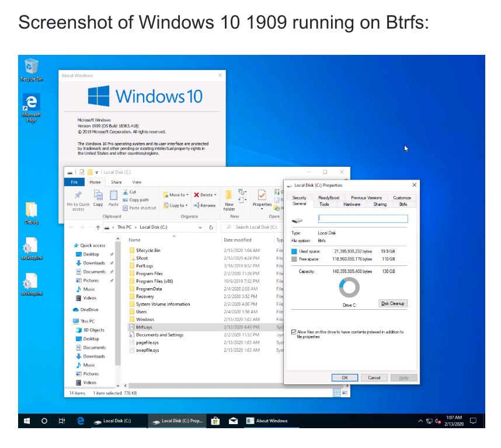Switch to the Share ribbon tab
Image resolution: width=501 pixels, height=448 pixels.
[116, 182]
